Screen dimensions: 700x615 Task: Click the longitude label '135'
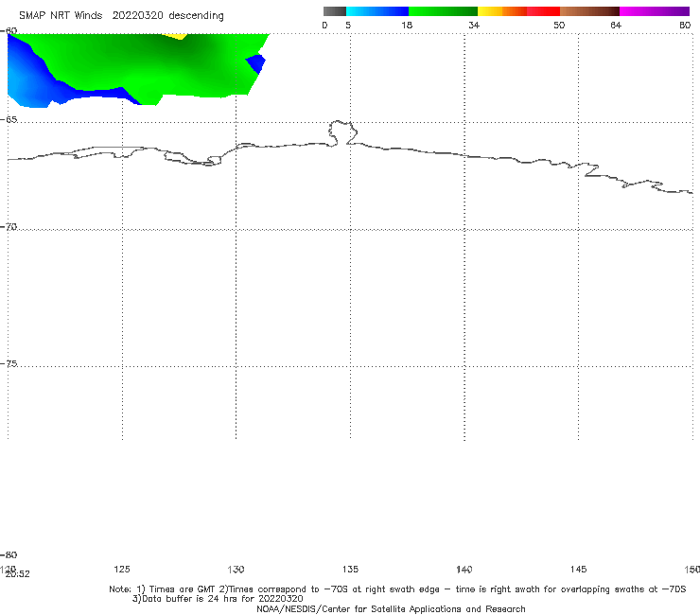(350, 569)
